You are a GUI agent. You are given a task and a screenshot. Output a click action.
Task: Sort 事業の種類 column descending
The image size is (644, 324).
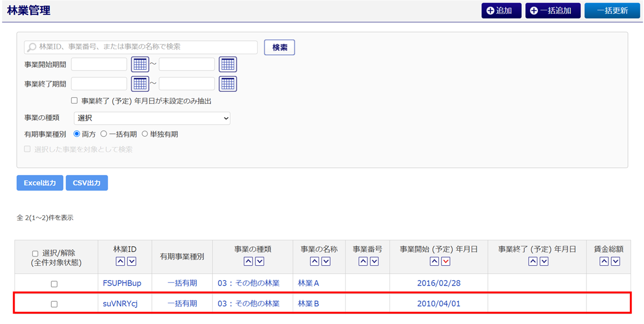click(259, 261)
